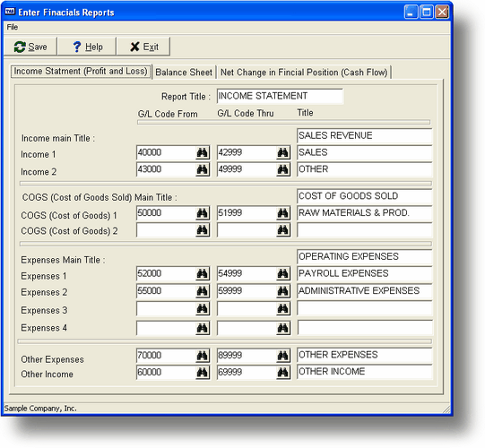Open lookup for COGS 1 G/L code from
This screenshot has width=485, height=448.
click(x=203, y=213)
